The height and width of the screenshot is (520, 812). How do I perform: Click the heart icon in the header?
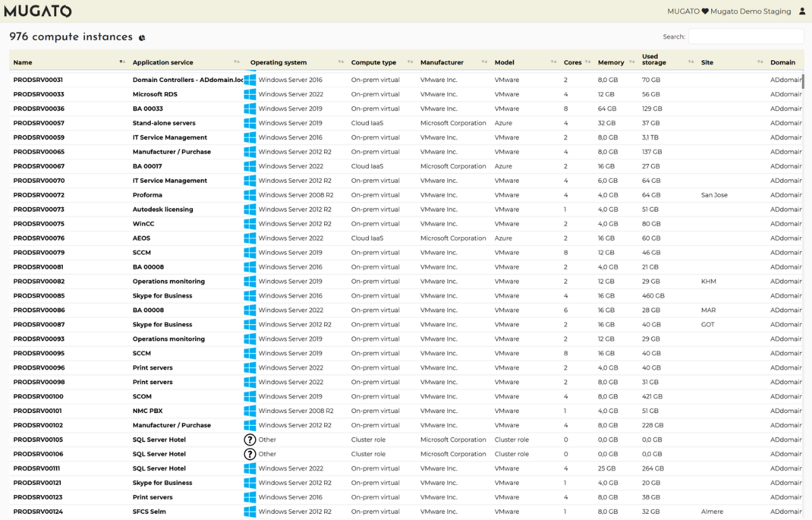click(705, 12)
